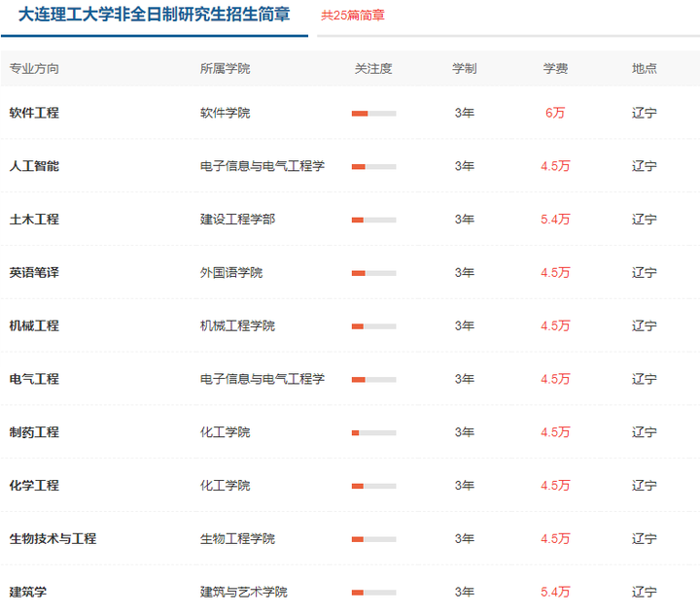Screen dimensions: 700x613
Task: Click the 3年 duration for 软件工程
Action: tap(465, 113)
